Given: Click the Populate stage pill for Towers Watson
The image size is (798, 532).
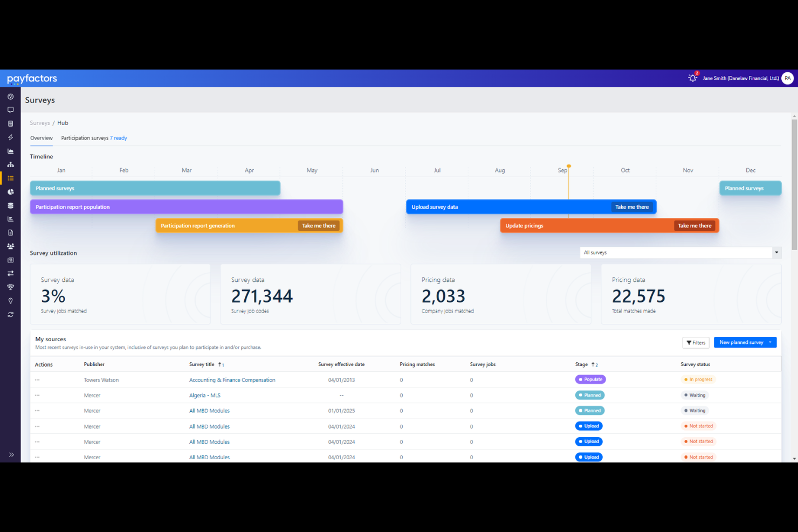Looking at the screenshot, I should [590, 379].
